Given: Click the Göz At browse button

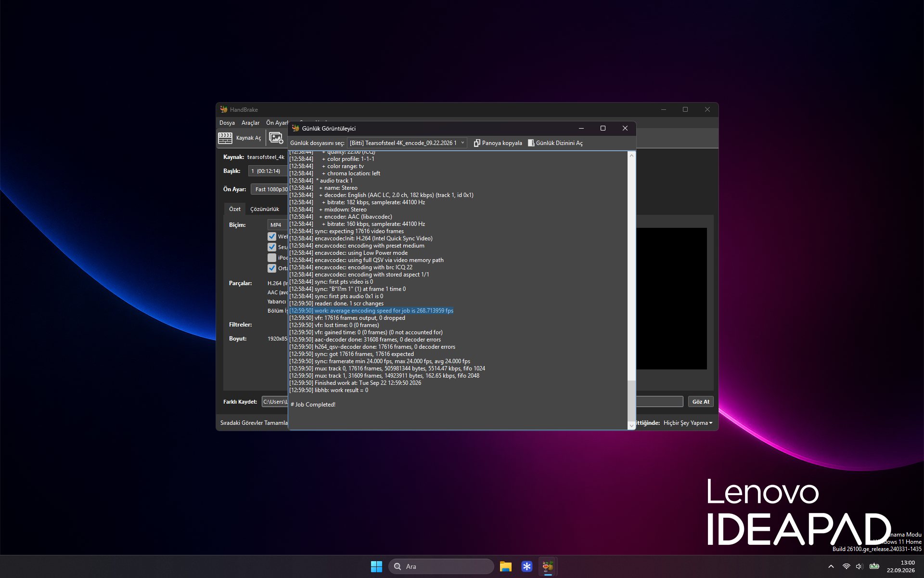Looking at the screenshot, I should 701,402.
